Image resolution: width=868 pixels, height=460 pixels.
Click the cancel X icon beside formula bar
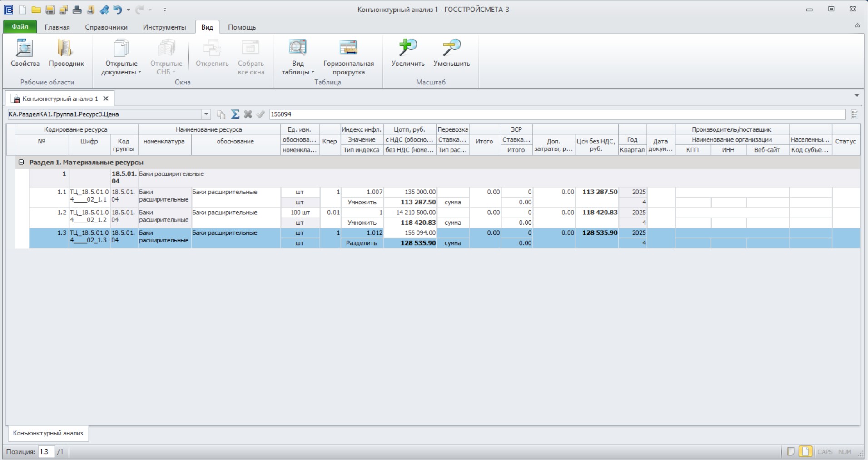(x=248, y=114)
